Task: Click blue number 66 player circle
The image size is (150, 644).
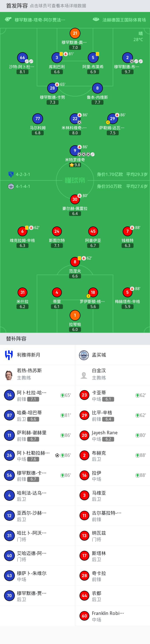Action: [x=22, y=57]
